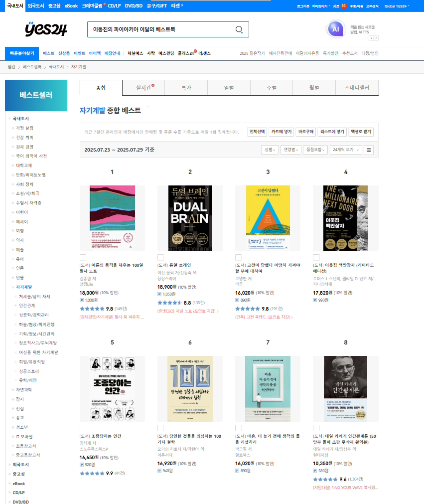Open 성공학/경력관리 subcategory in sidebar
The image size is (424, 504).
pos(34,315)
